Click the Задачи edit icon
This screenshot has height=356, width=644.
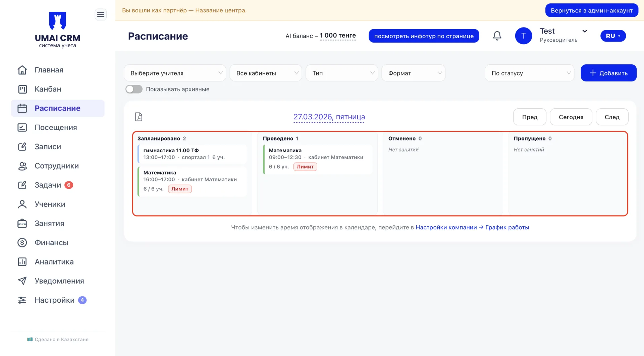click(22, 185)
